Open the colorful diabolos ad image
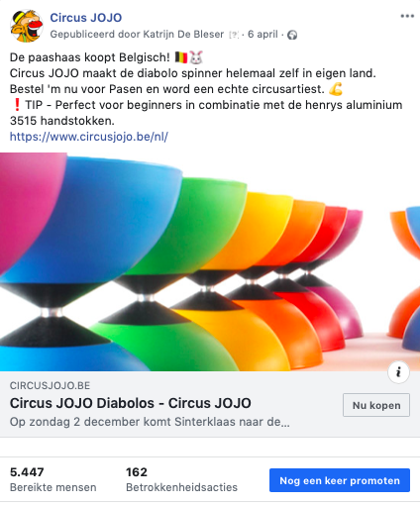Screen dimensions: 420x505 click(x=210, y=261)
